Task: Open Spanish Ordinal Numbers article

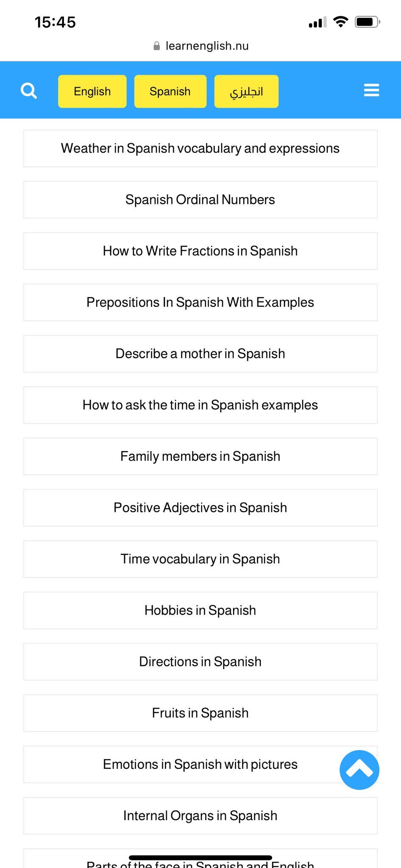Action: click(200, 200)
